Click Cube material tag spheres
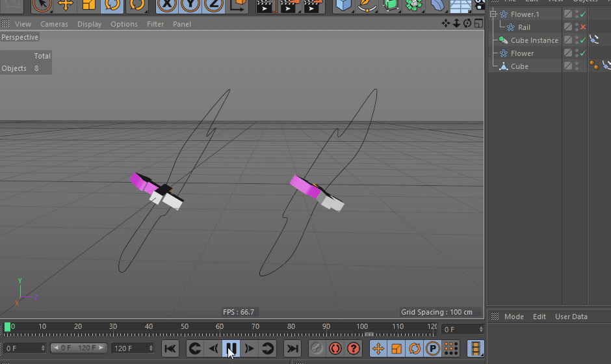The image size is (611, 364). click(594, 66)
